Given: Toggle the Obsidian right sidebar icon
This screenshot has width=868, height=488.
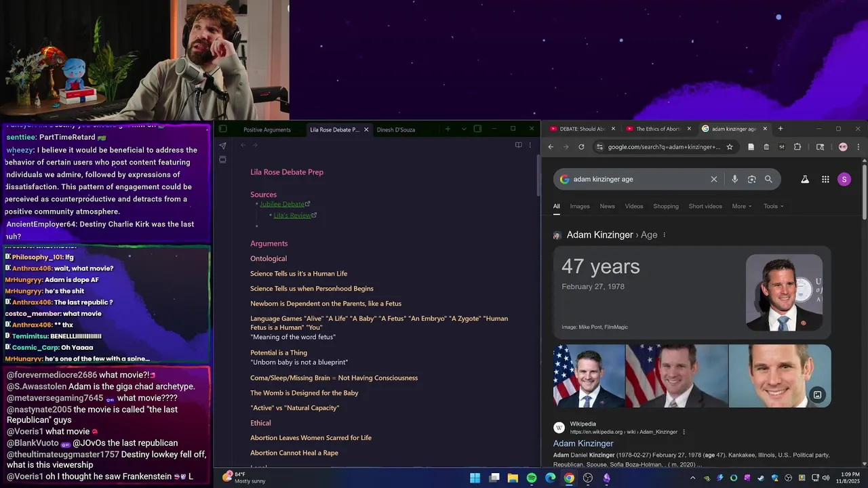Looking at the screenshot, I should (477, 129).
